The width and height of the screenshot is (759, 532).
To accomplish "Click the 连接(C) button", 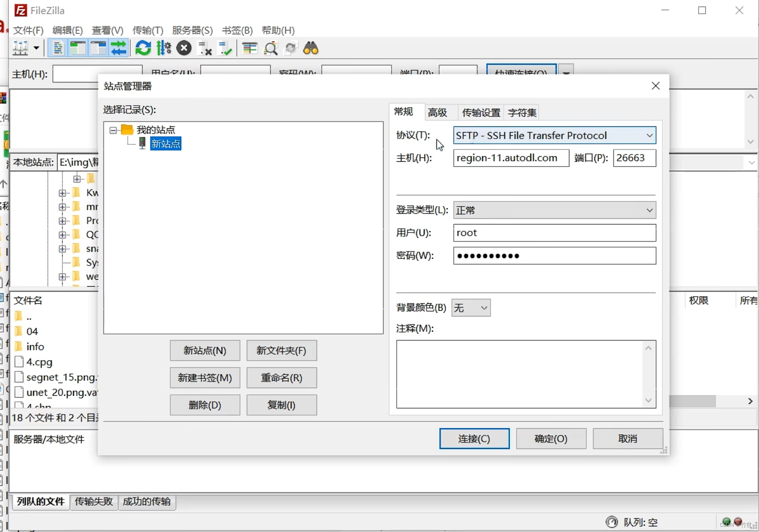I will 474,439.
